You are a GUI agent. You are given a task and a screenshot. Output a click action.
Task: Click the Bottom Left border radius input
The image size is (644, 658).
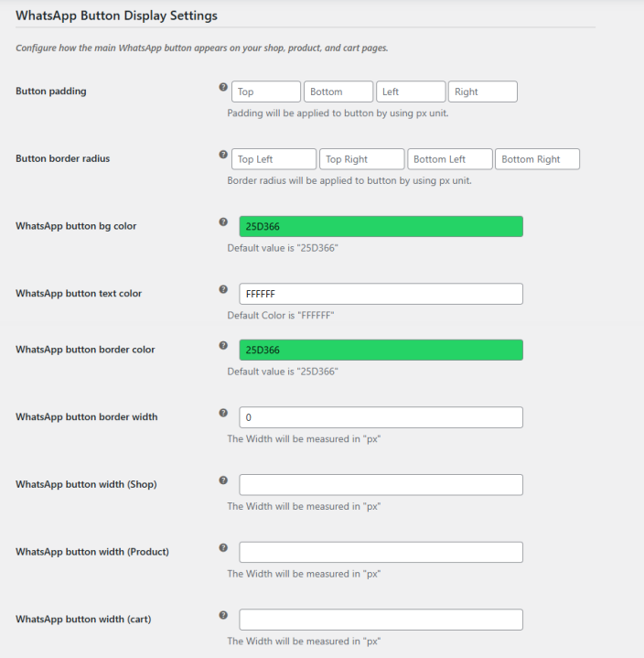point(450,159)
